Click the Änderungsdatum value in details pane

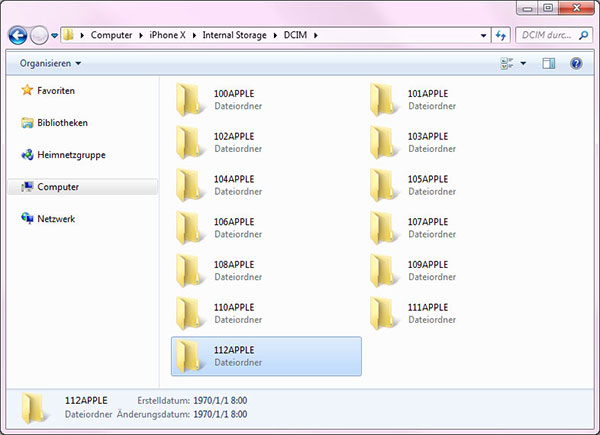pos(220,414)
